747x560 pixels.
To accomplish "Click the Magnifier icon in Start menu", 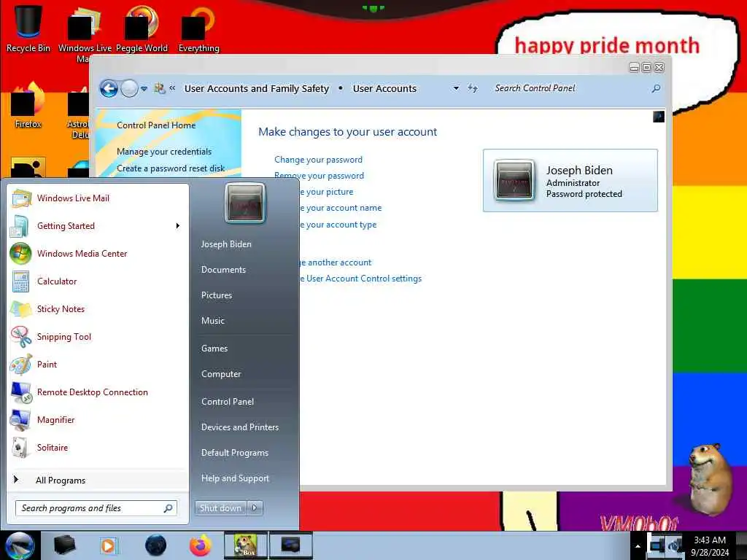I will [x=20, y=420].
